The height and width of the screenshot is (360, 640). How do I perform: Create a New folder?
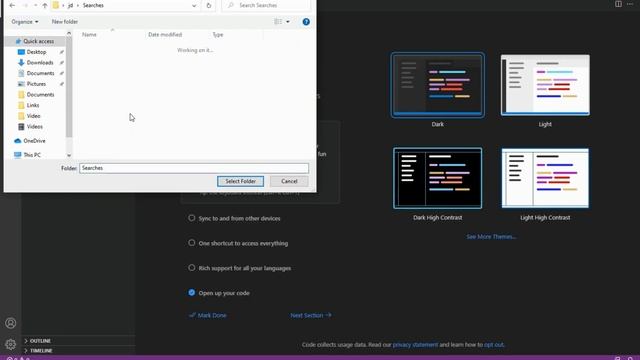[64, 22]
